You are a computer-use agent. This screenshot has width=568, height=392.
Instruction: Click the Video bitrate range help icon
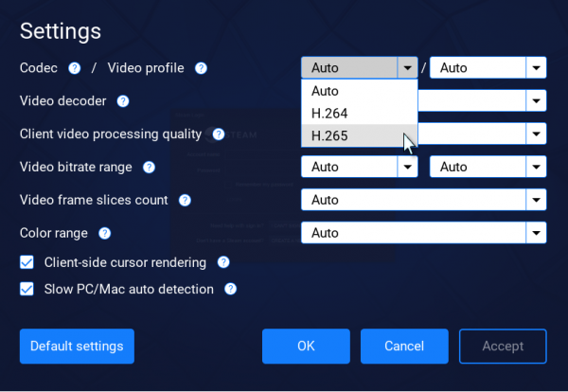click(149, 168)
